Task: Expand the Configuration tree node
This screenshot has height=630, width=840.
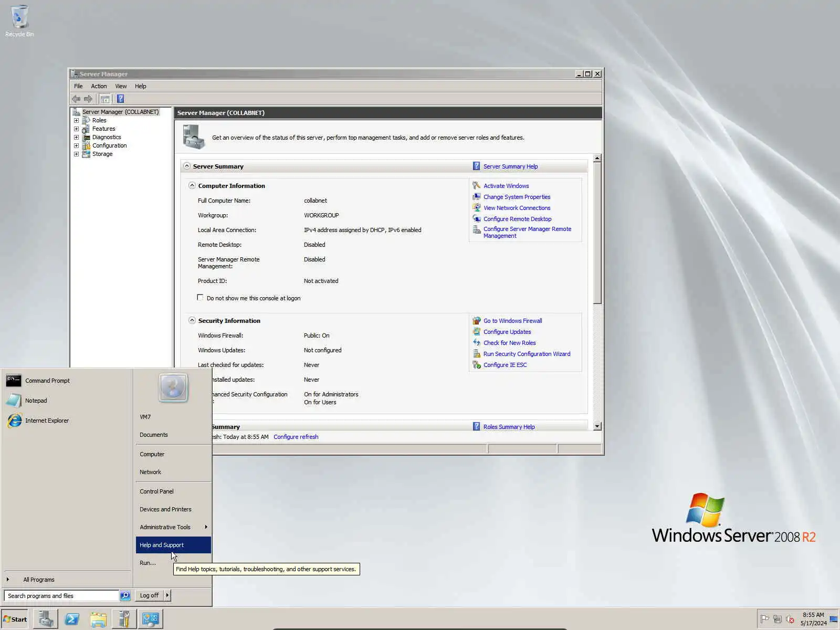Action: tap(76, 145)
